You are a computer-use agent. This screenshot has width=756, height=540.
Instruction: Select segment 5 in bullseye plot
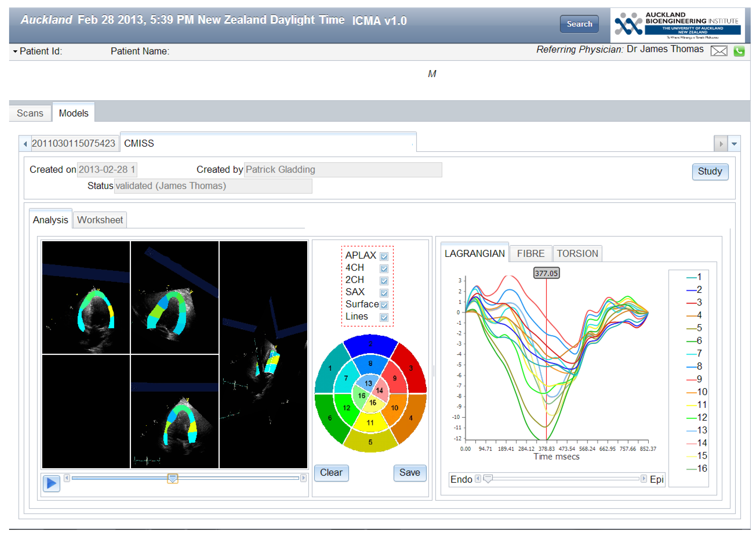[370, 442]
